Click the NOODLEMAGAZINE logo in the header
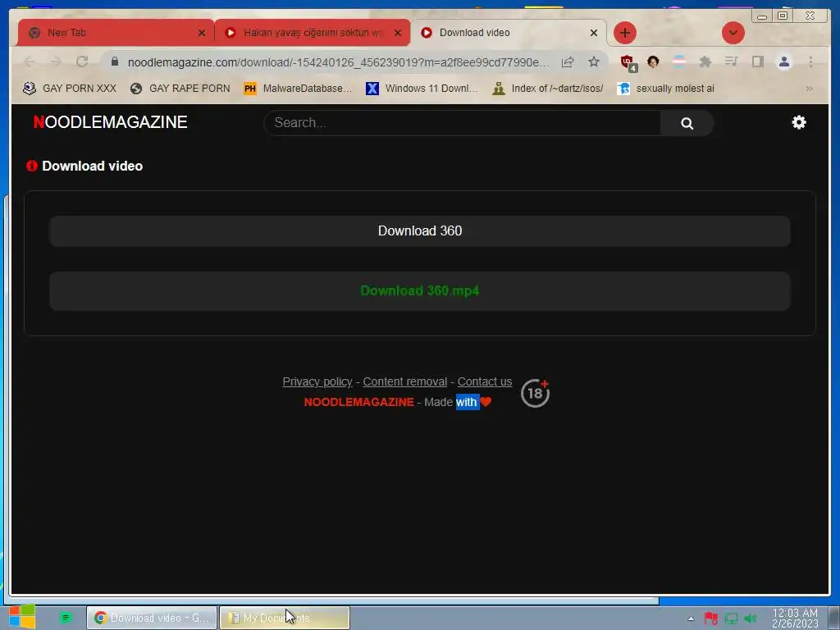Screen dimensions: 840x630 [111, 122]
